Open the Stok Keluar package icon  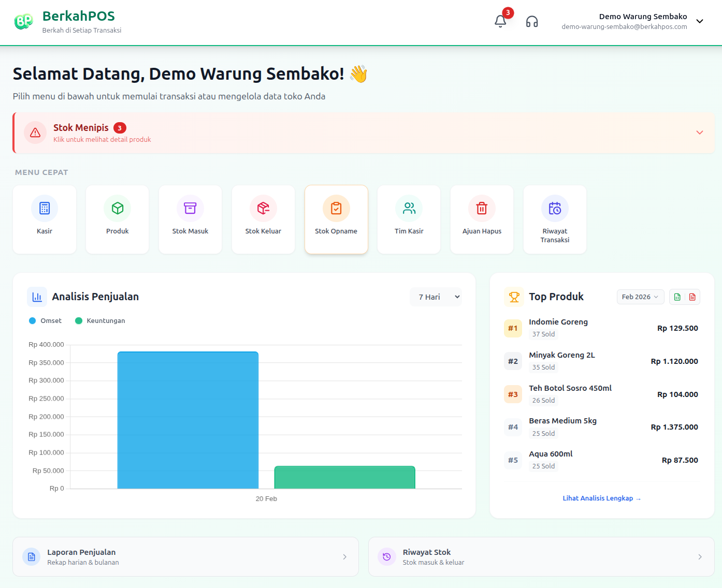(x=263, y=208)
